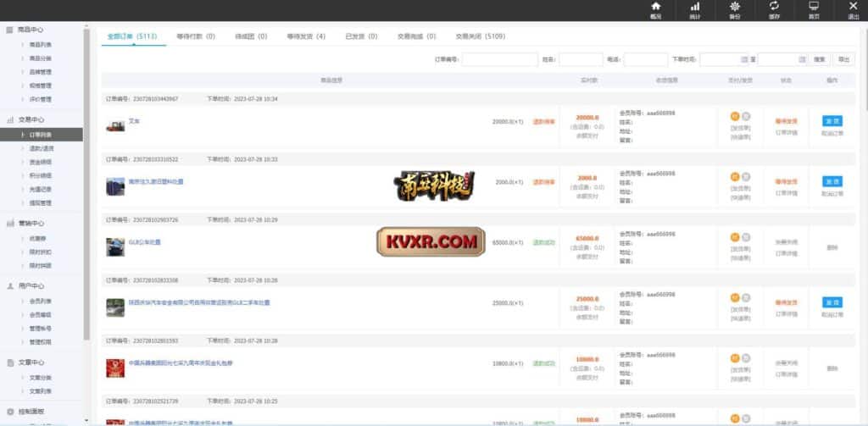
Task: Click gray shipping icon in the 2000.0 order
Action: tap(746, 177)
